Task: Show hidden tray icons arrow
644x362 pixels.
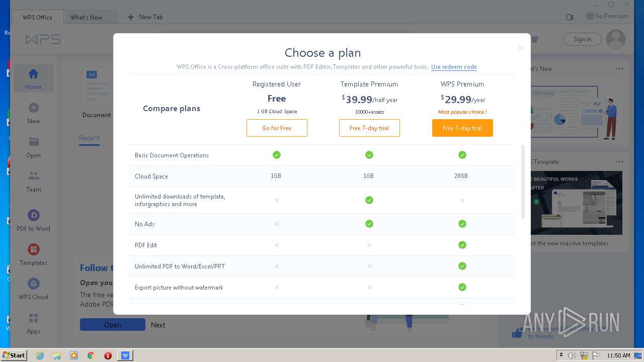Action: point(560,355)
